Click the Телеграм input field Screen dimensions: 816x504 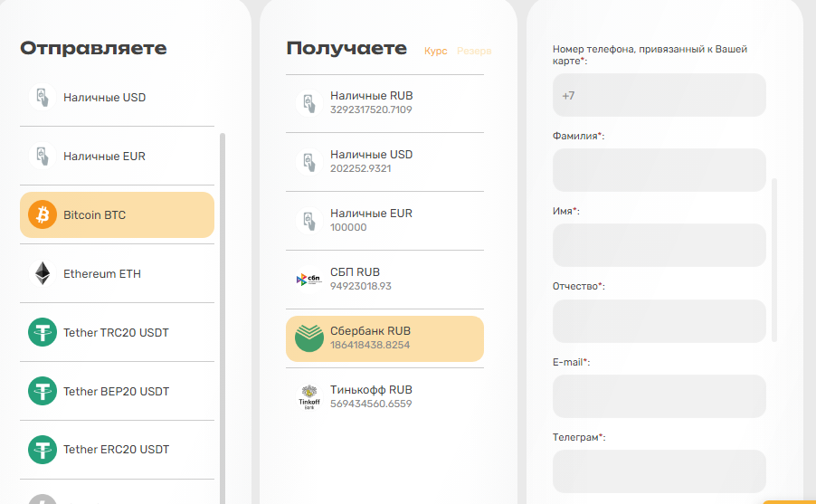(x=659, y=471)
